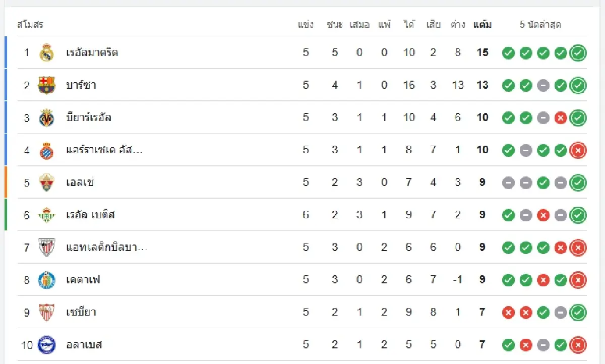The image size is (605, 364).
Task: Click the สโมสร club column header
Action: [x=30, y=24]
